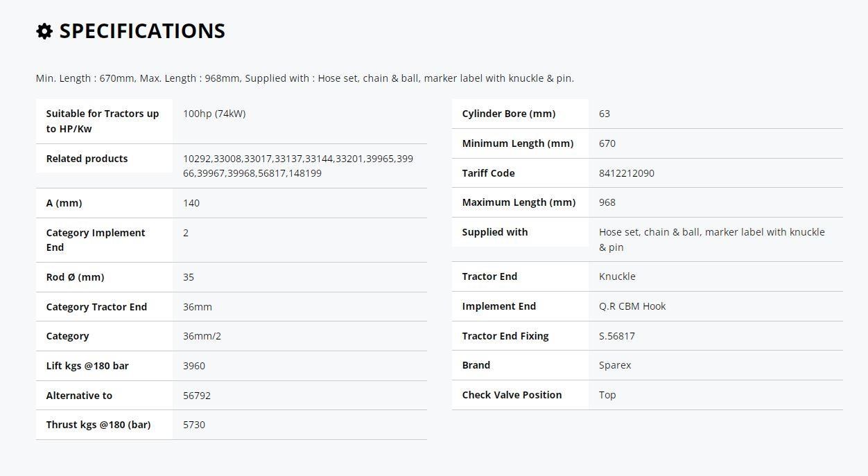
Task: Click the Lift kgs @180 bar value 3960
Action: [x=194, y=366]
